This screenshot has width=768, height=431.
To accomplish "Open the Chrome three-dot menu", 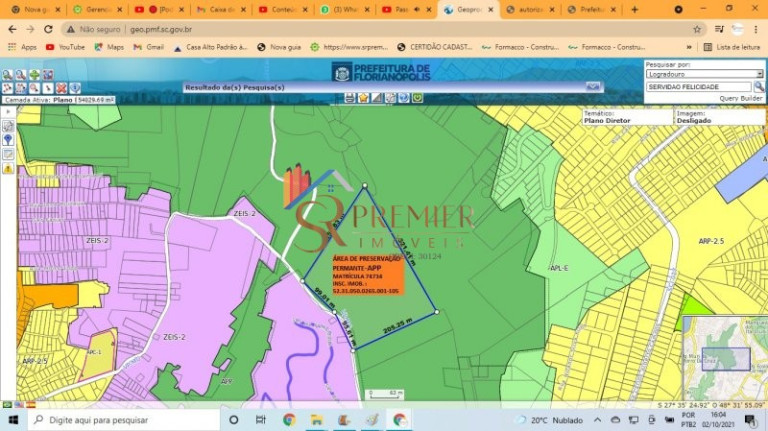I will coord(756,29).
